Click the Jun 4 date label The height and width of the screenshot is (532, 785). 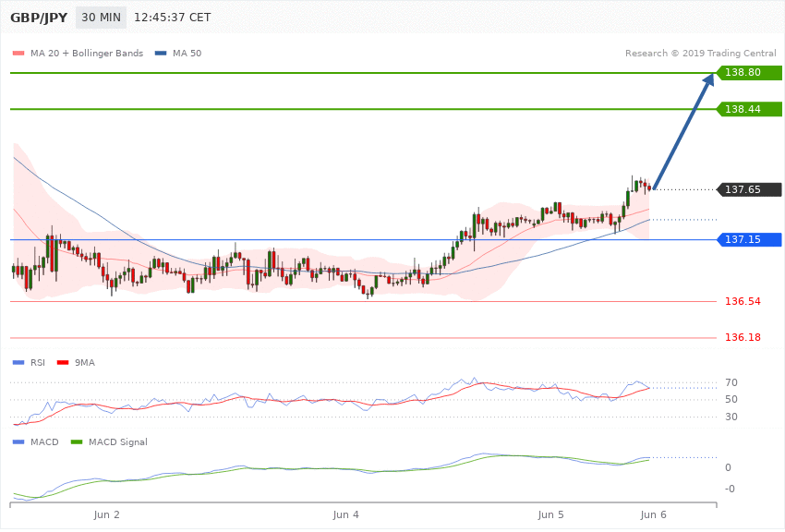346,515
